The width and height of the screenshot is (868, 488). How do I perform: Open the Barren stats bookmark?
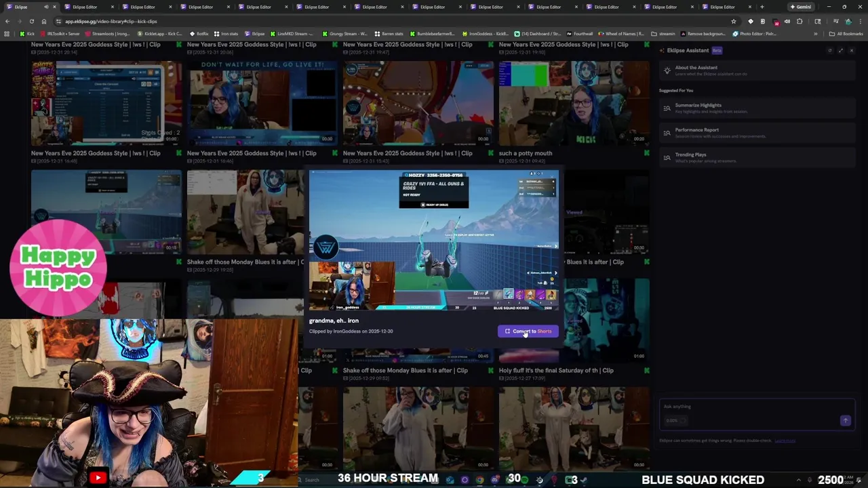389,33
